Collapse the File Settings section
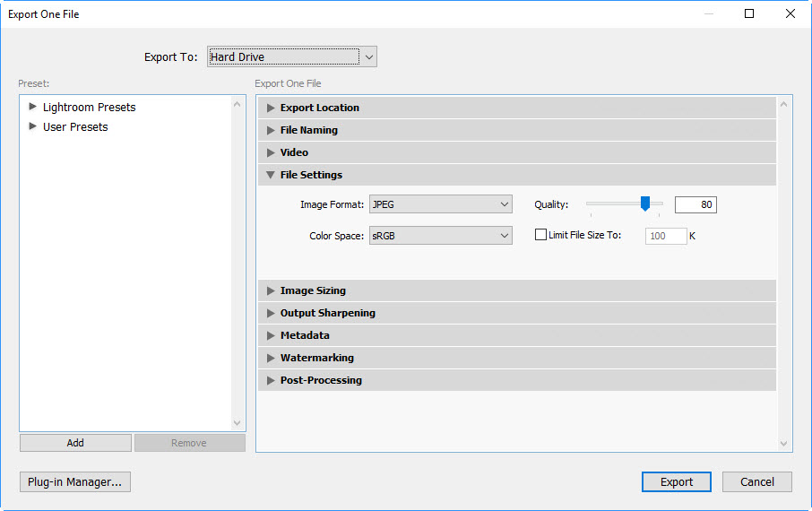The image size is (812, 511). (517, 175)
